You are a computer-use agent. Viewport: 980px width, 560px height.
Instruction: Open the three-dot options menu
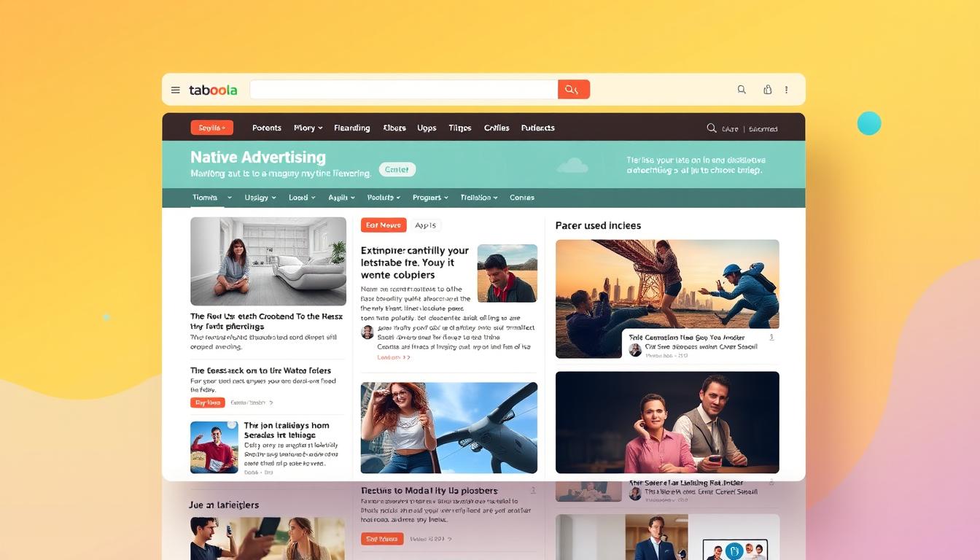coord(786,90)
